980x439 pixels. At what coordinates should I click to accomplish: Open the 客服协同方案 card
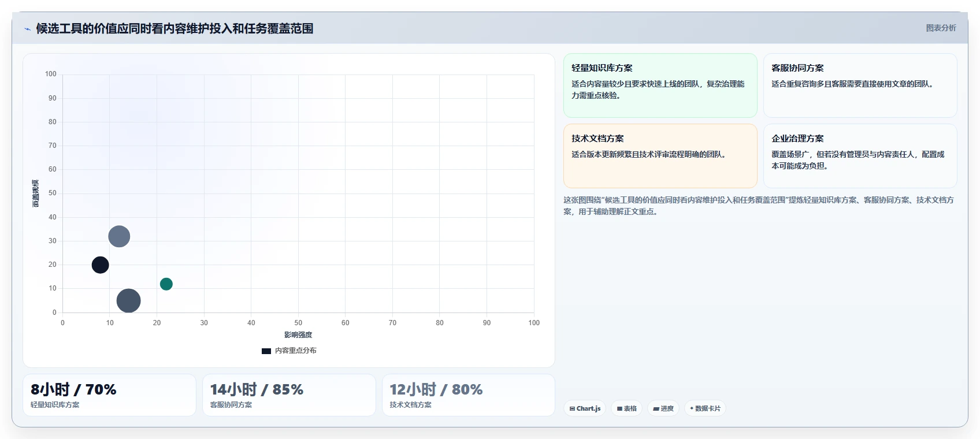860,85
